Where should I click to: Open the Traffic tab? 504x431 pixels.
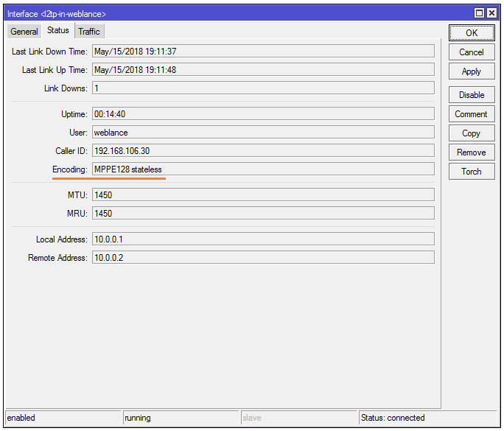[89, 32]
